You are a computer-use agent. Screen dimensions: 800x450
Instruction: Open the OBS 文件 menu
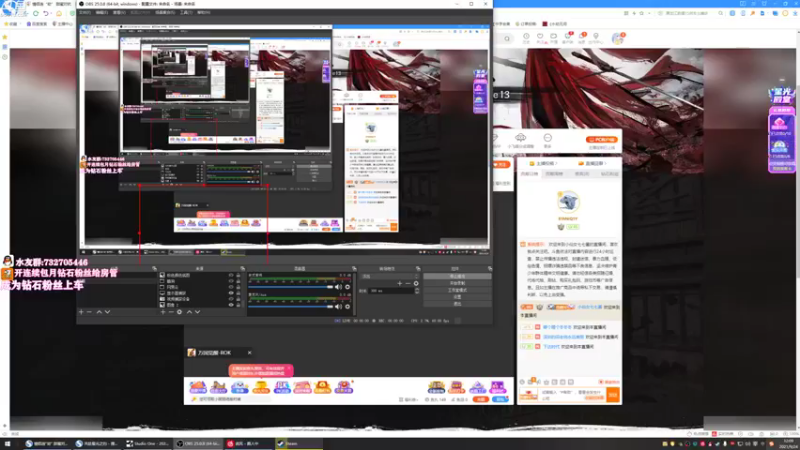click(x=85, y=12)
